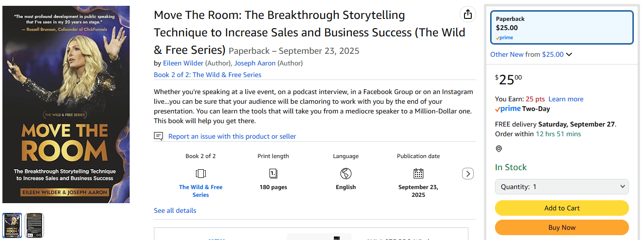Click Learn more about points earned

566,99
